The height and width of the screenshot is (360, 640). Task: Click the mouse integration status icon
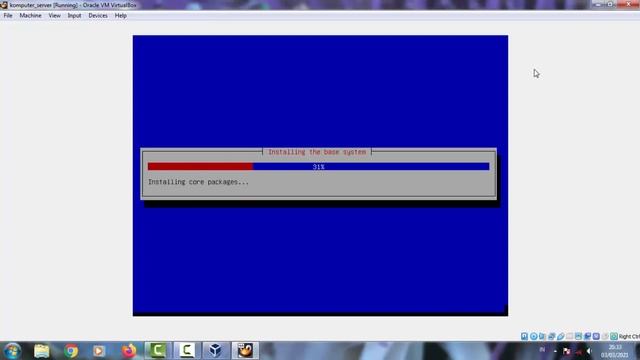(x=605, y=336)
